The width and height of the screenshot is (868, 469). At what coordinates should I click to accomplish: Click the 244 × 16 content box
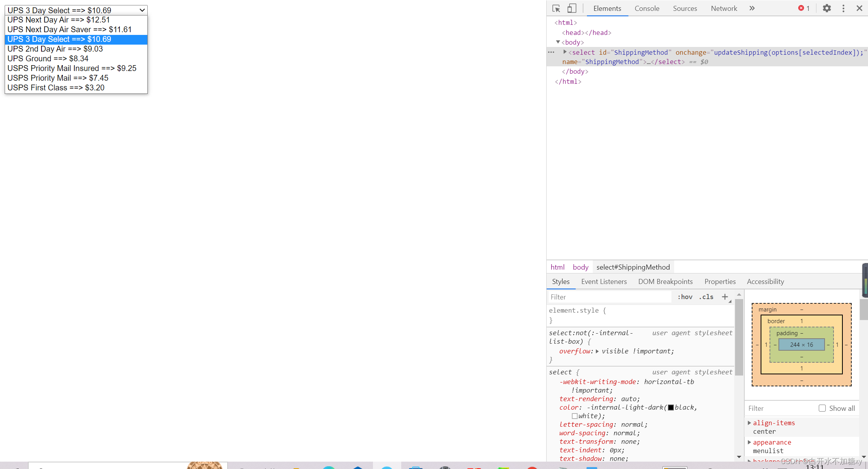[801, 345]
